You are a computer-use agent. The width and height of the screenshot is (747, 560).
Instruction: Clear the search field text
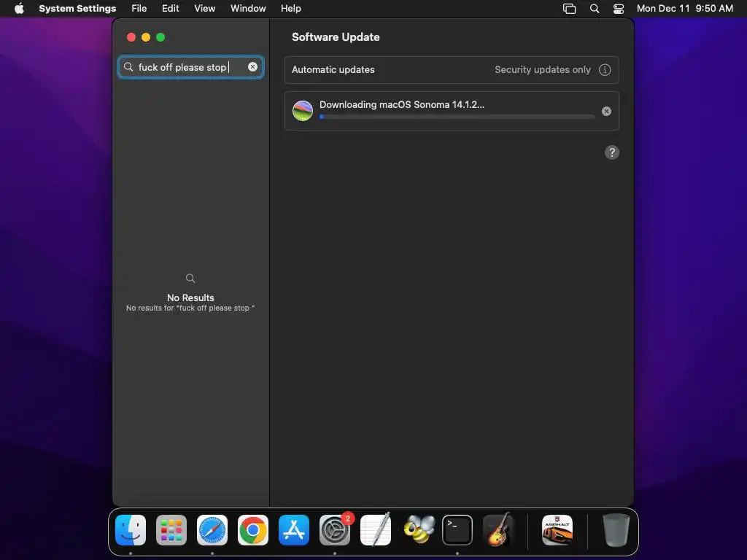pos(252,67)
